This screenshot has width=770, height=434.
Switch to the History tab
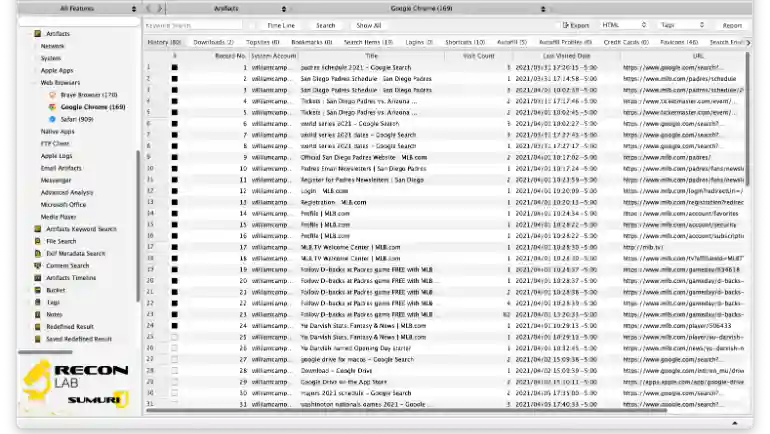click(x=164, y=42)
